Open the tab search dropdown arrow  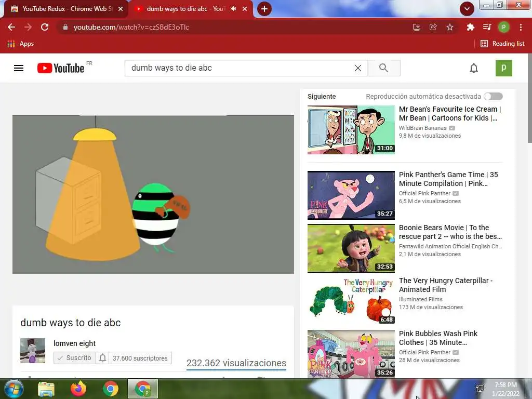click(x=467, y=9)
